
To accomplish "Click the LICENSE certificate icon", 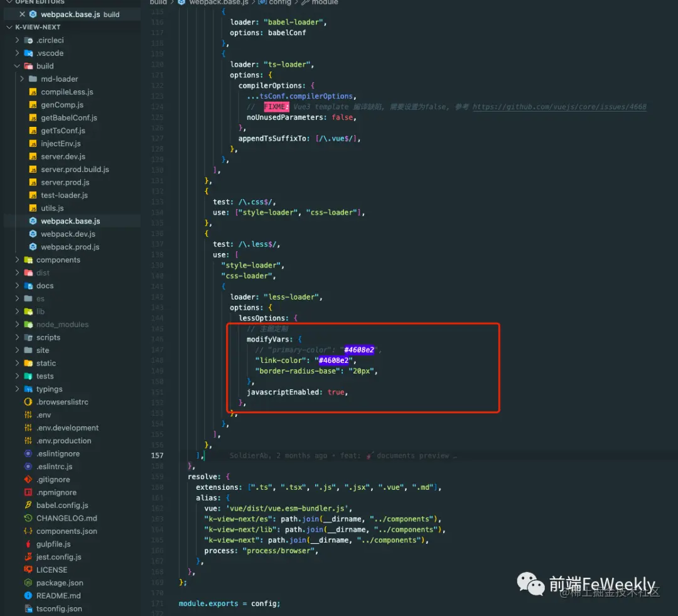I will [x=28, y=570].
